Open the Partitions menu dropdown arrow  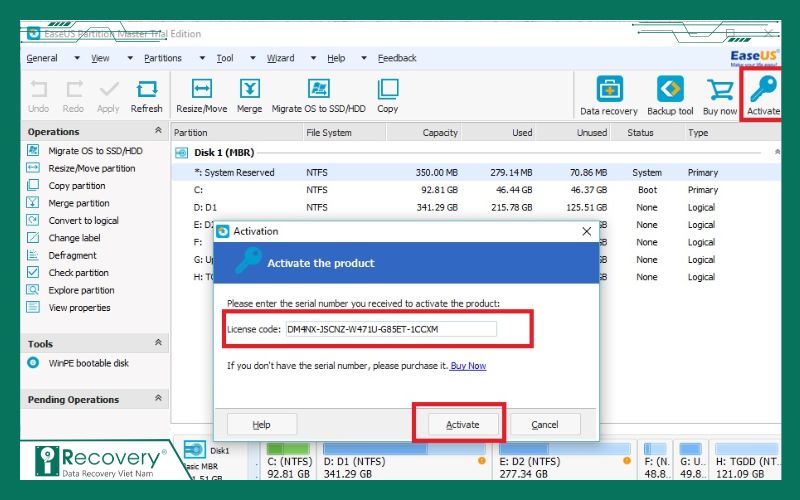pyautogui.click(x=202, y=58)
